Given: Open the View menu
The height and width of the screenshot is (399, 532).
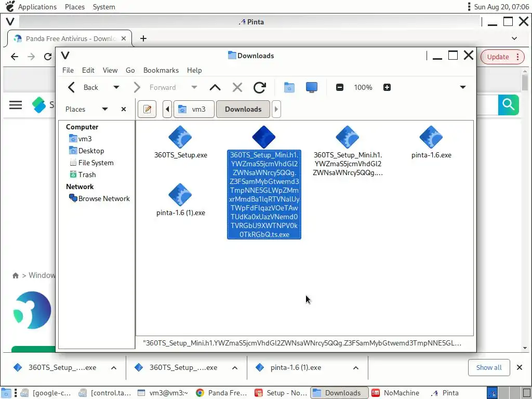Looking at the screenshot, I should (x=110, y=70).
